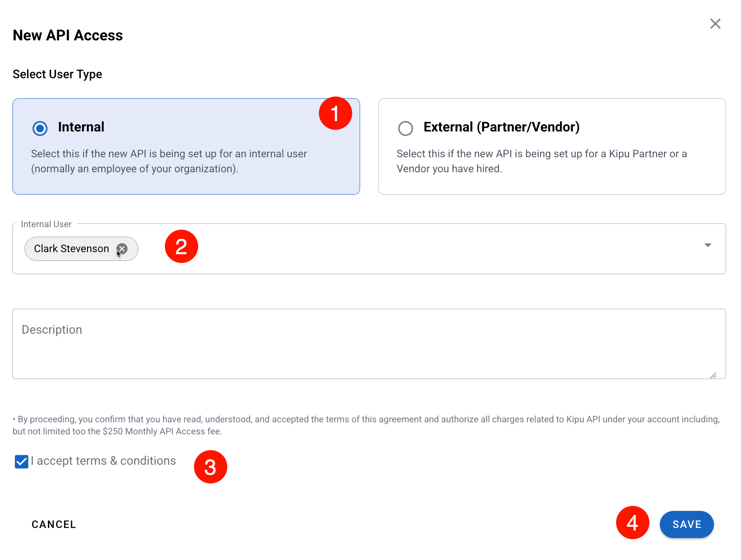This screenshot has height=560, width=741.
Task: Remove Clark Stevenson with the chip's x icon
Action: pyautogui.click(x=122, y=249)
